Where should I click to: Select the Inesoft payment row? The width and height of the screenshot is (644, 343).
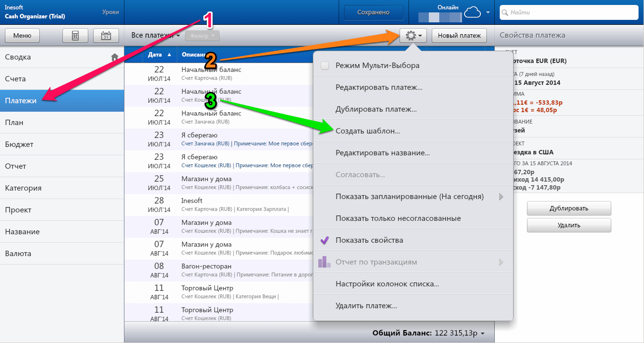(219, 205)
